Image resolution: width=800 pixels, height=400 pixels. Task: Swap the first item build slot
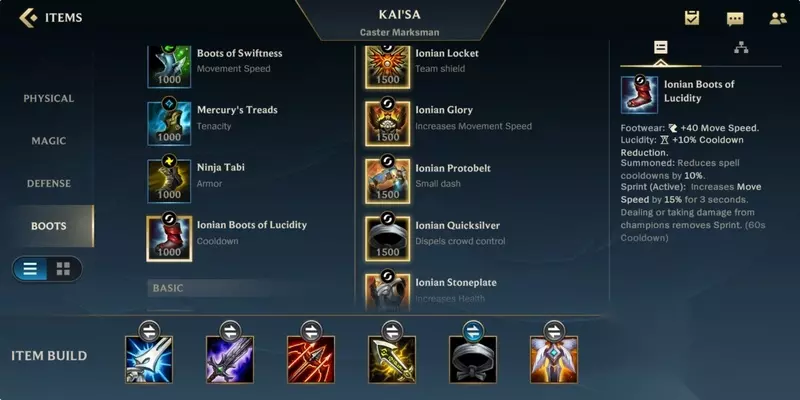click(149, 331)
